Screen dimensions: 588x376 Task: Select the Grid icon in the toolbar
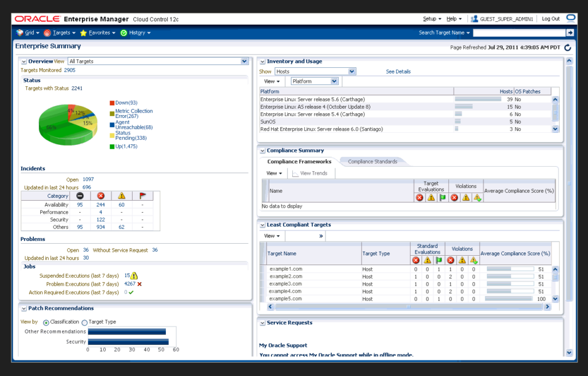click(x=19, y=33)
